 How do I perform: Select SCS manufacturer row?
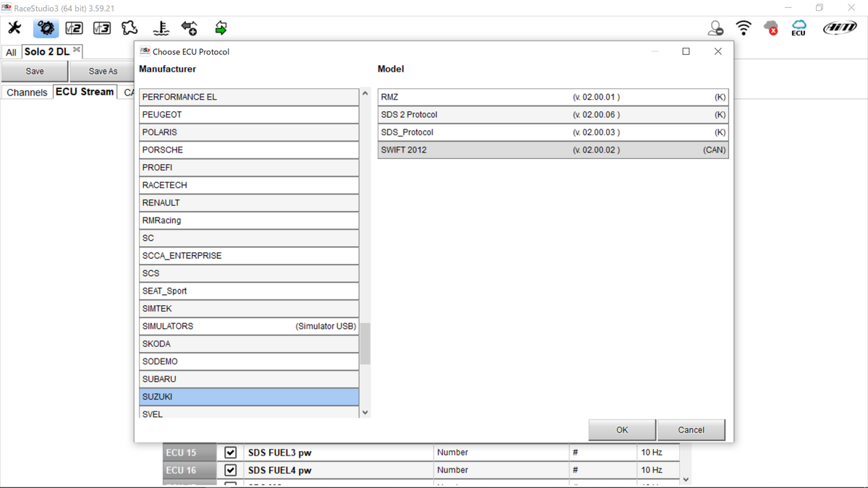pos(249,273)
